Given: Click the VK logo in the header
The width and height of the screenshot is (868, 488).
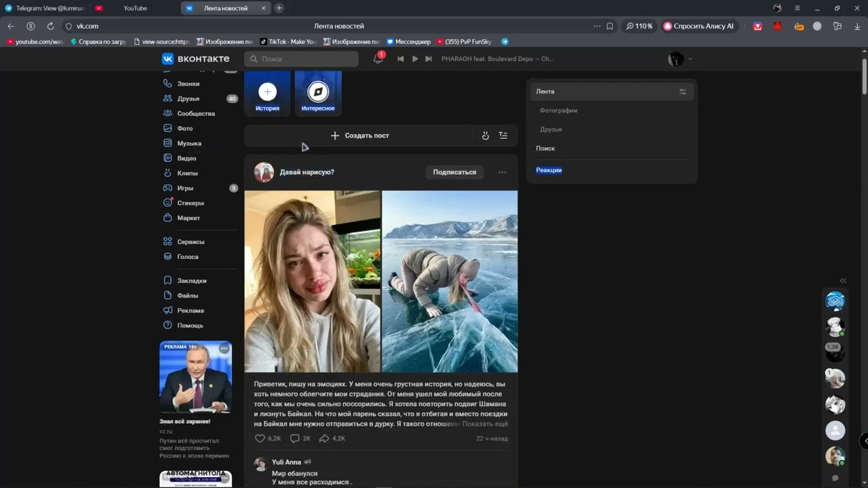Looking at the screenshot, I should 195,59.
